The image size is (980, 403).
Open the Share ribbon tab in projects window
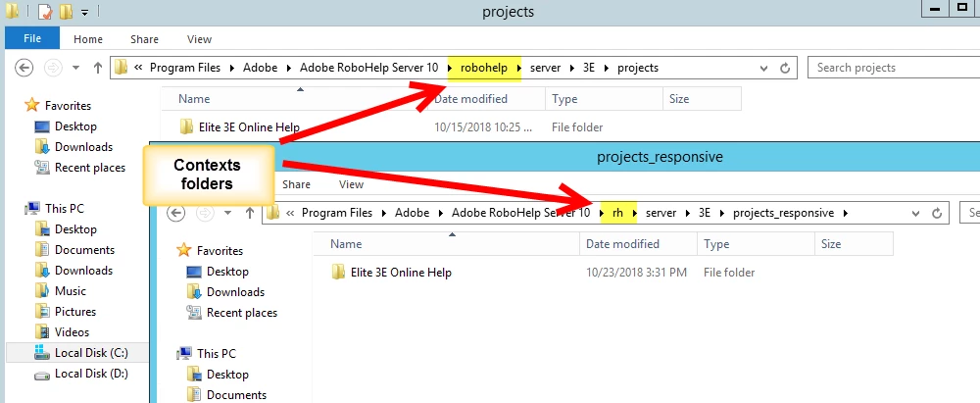pyautogui.click(x=144, y=39)
